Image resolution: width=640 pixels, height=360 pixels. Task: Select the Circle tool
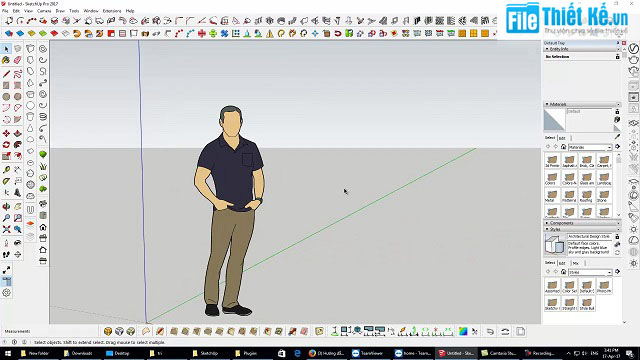click(6, 97)
